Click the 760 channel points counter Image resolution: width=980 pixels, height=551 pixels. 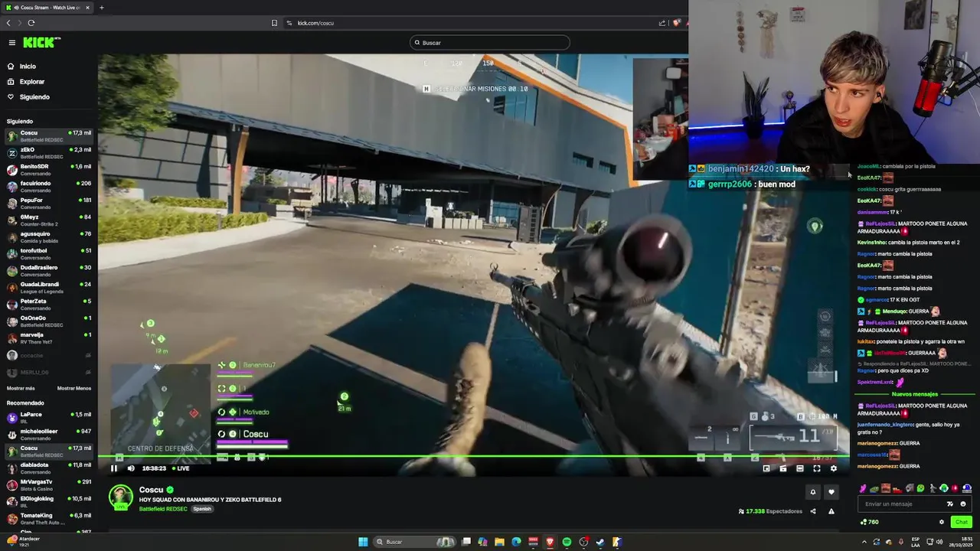[870, 522]
